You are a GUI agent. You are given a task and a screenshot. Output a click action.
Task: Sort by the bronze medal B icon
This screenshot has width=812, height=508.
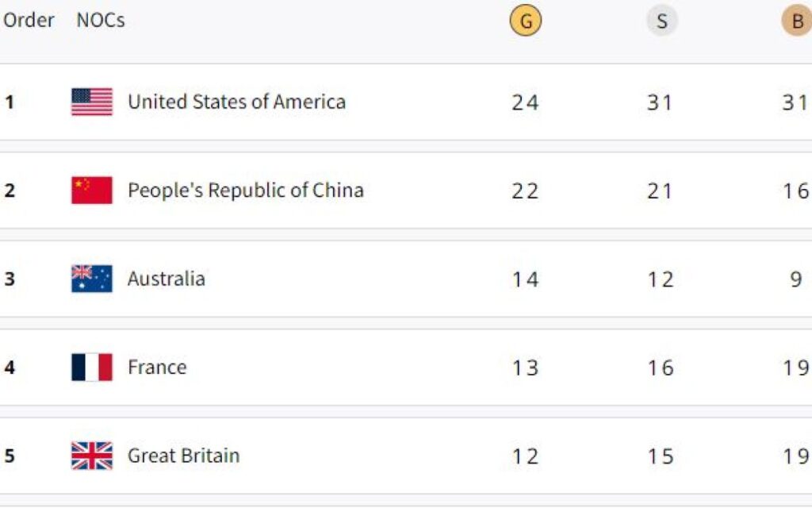click(x=796, y=21)
